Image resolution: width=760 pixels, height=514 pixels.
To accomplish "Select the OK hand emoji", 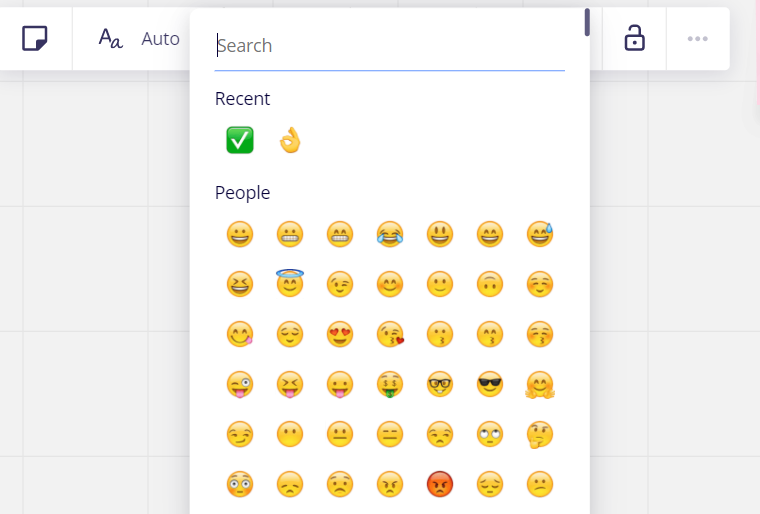I will pyautogui.click(x=290, y=141).
